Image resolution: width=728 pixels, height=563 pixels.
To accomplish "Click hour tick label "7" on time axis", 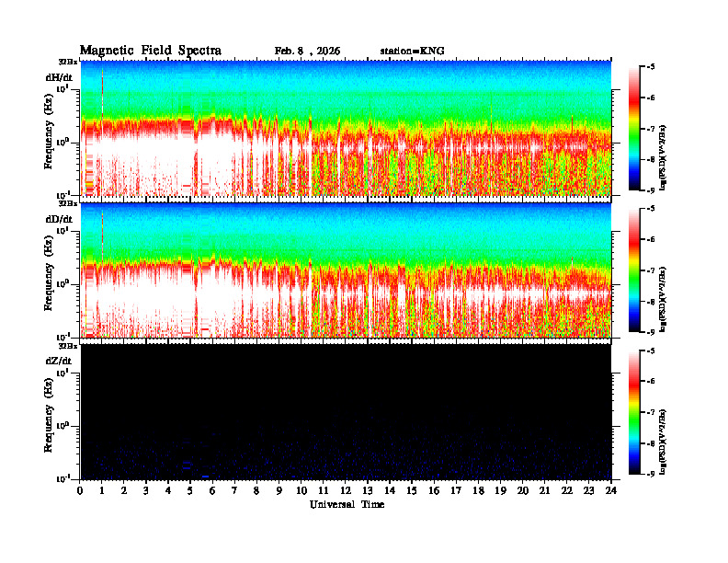I will [x=235, y=491].
